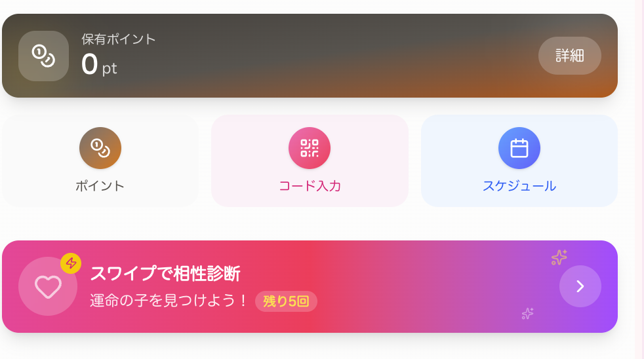Tap the round ポイント coin icon

[x=100, y=148]
